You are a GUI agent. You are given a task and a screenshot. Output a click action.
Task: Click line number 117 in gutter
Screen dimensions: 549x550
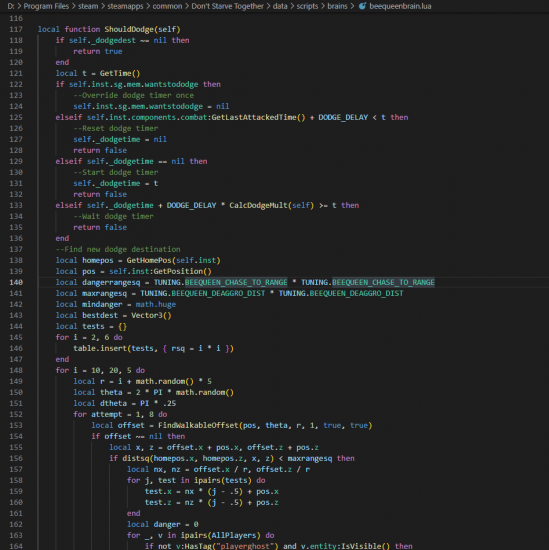pyautogui.click(x=16, y=29)
